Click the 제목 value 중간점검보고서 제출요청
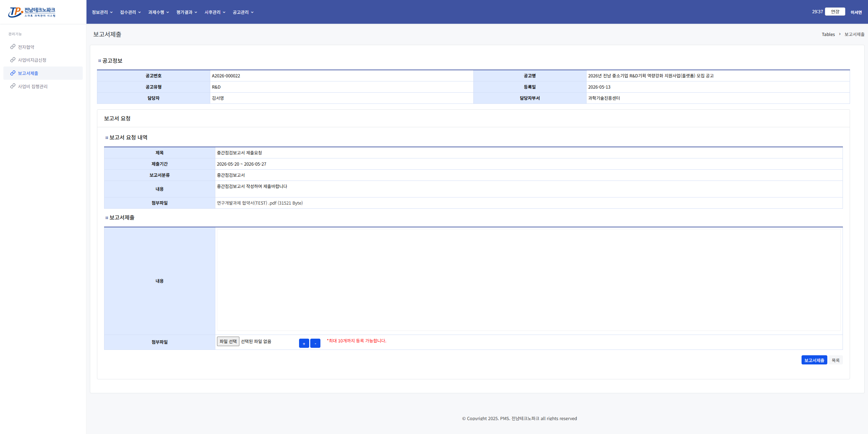This screenshot has width=868, height=434. (x=239, y=153)
